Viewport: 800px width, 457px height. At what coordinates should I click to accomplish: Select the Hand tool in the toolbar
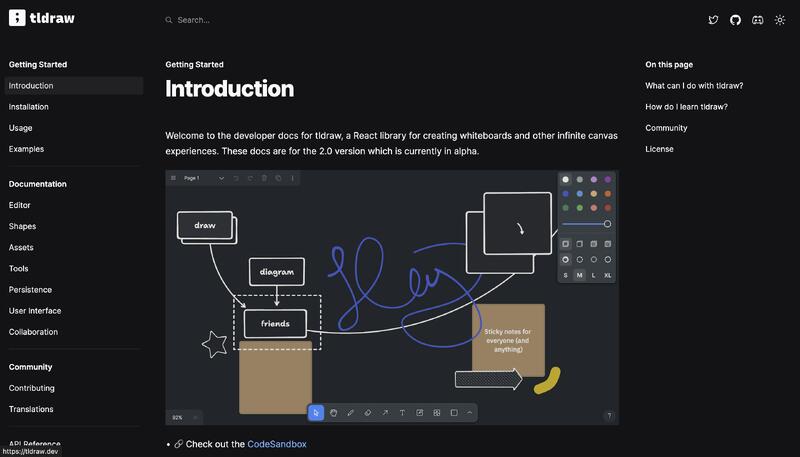coord(333,413)
